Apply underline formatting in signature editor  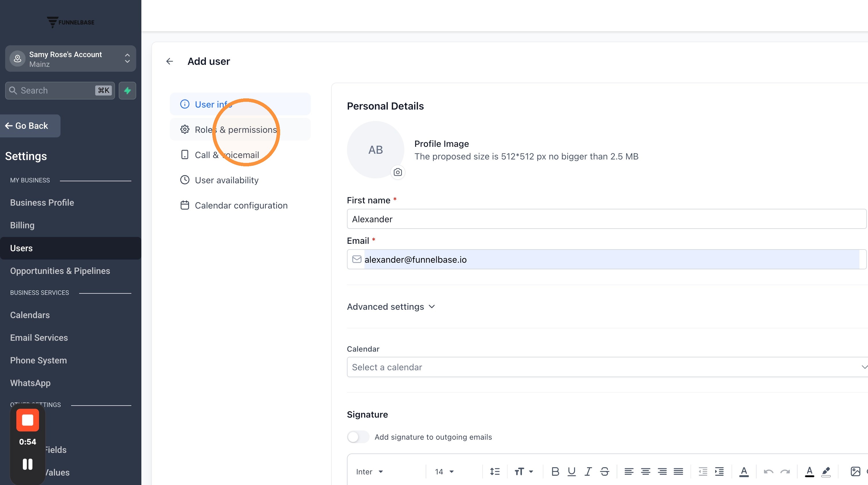[x=571, y=472]
